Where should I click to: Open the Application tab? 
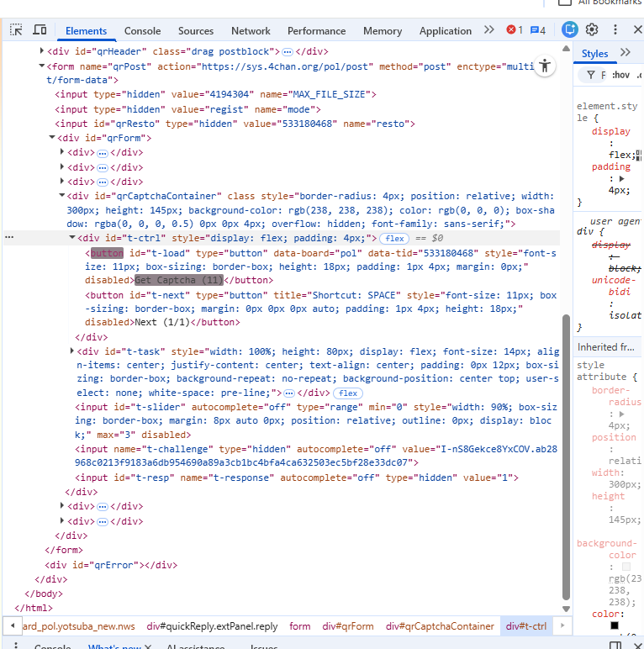tap(446, 31)
